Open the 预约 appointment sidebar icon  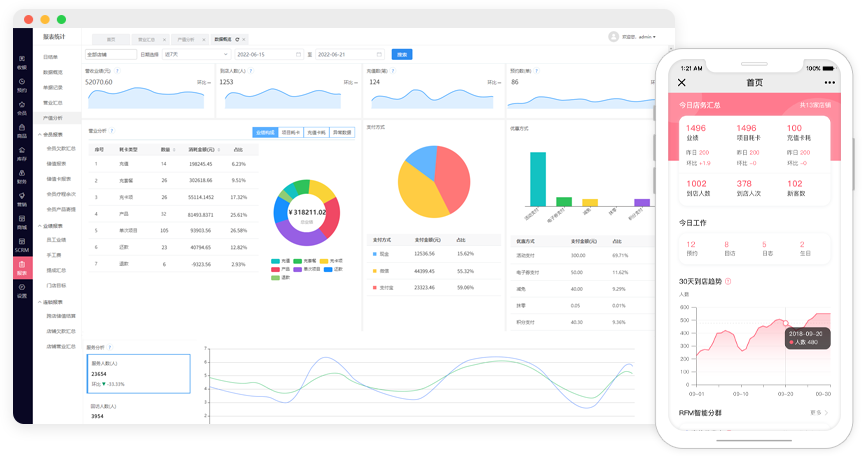pyautogui.click(x=21, y=84)
